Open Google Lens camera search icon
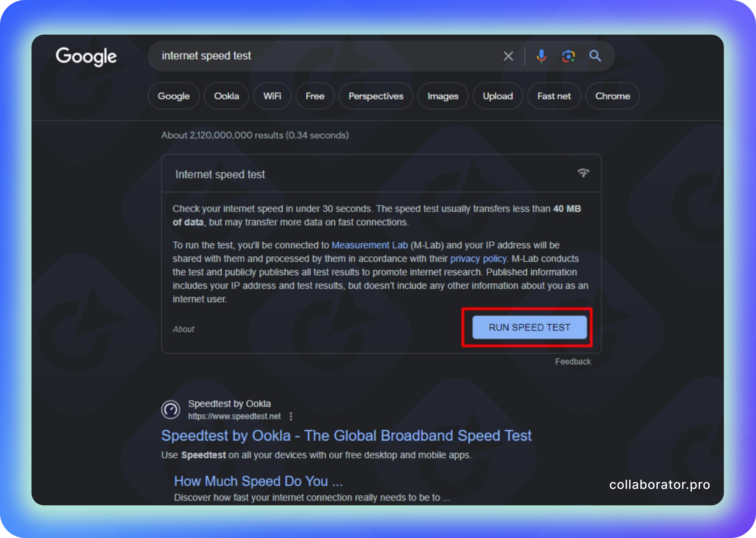 (568, 56)
